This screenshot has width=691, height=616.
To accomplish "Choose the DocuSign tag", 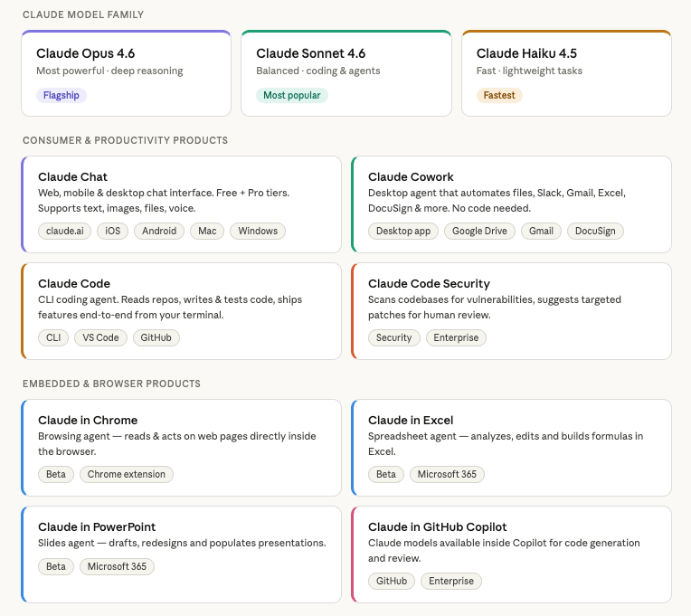I will click(x=595, y=231).
